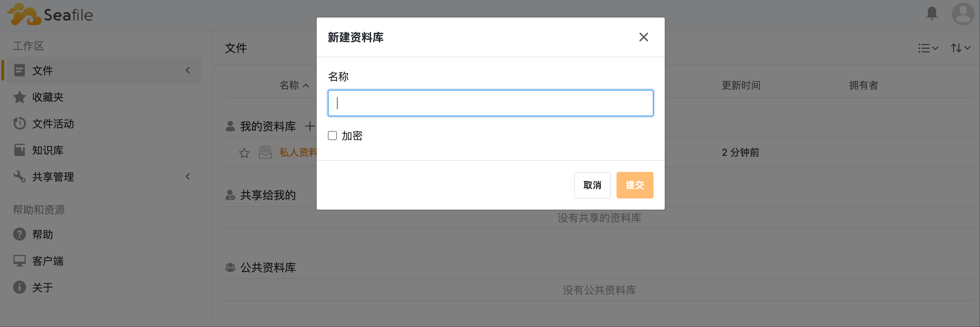
Task: Click the library icon beside 私人资料库
Action: 265,152
